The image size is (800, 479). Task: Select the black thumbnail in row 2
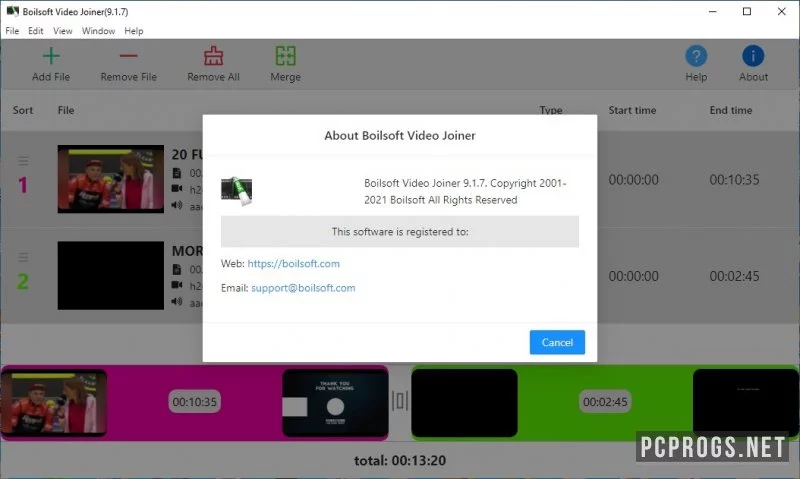tap(111, 275)
